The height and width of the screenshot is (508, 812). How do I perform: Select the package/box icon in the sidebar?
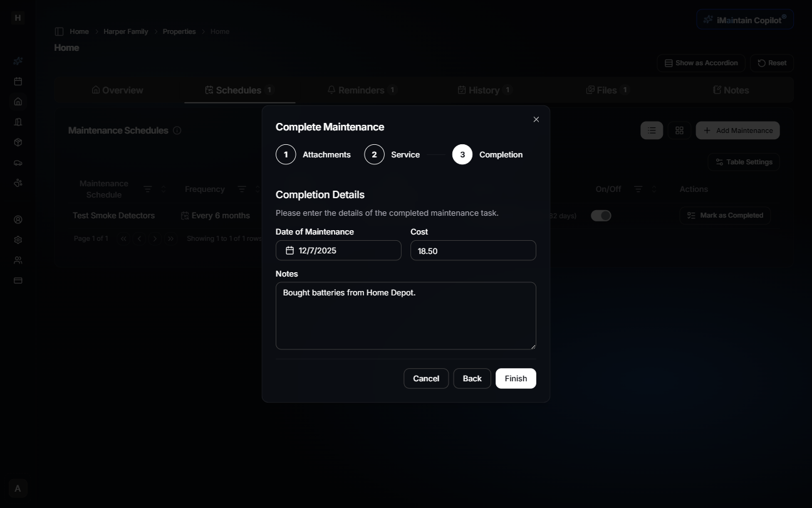(18, 142)
